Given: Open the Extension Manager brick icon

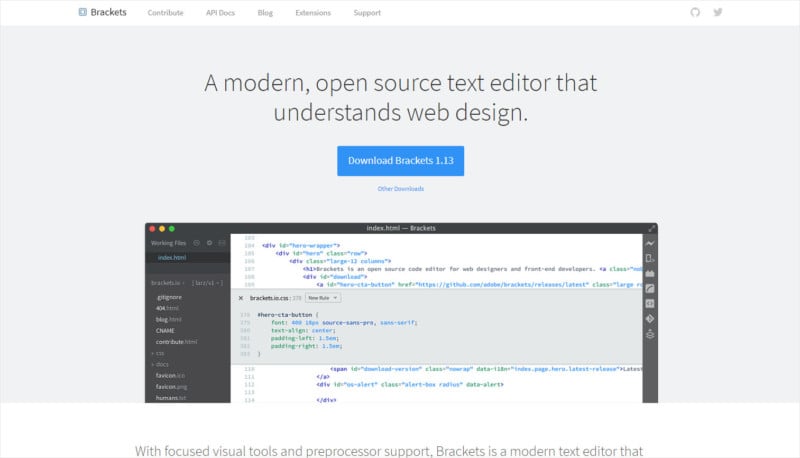Looking at the screenshot, I should (650, 274).
